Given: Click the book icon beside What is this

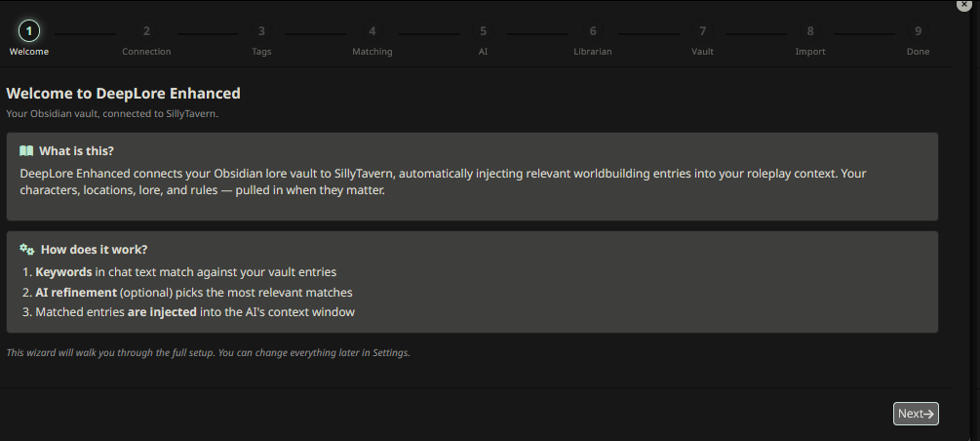Looking at the screenshot, I should 26,151.
